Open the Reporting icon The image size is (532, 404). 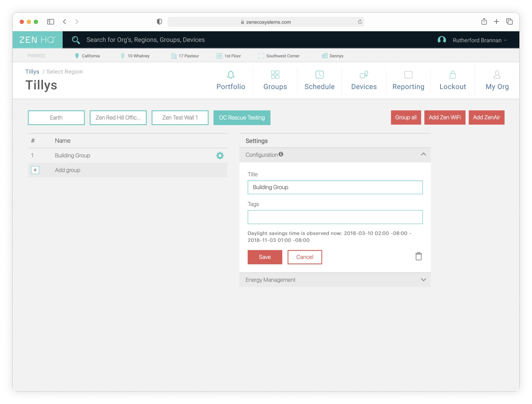click(x=408, y=75)
